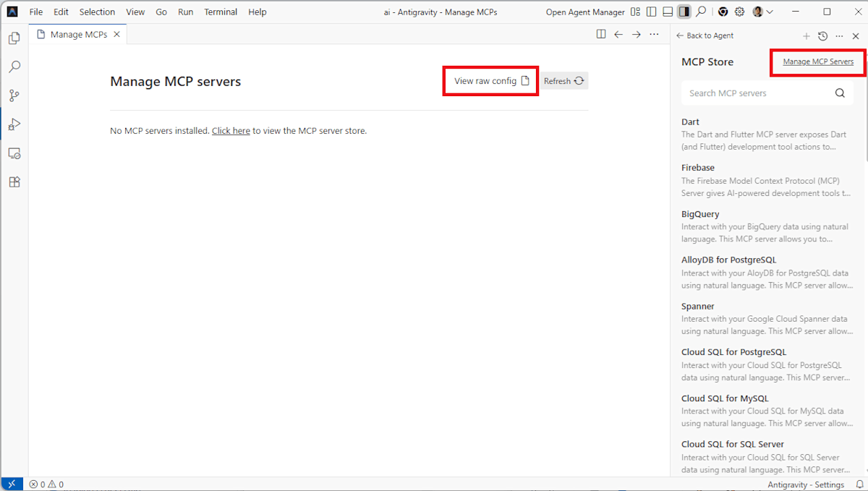Click the 'Click here' link to MCP store
Viewport: 868px width, 491px height.
(x=231, y=131)
